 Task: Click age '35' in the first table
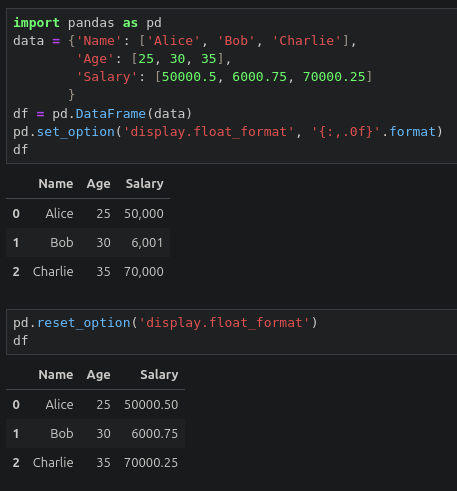(103, 272)
